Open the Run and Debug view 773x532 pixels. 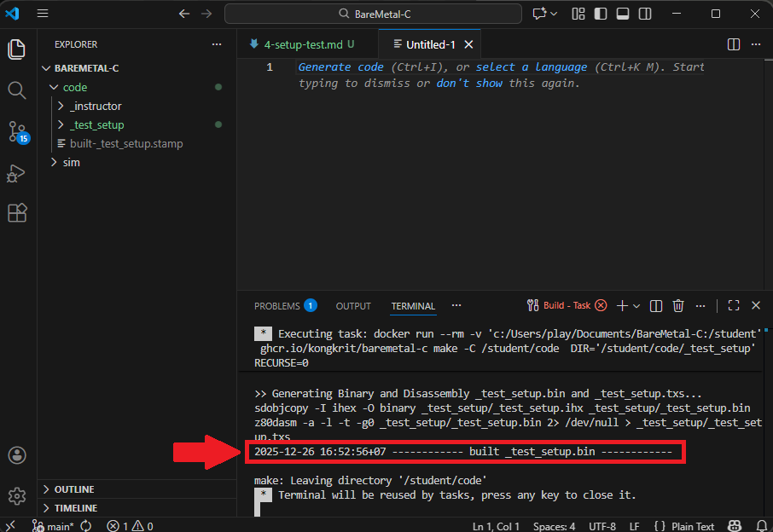point(17,172)
